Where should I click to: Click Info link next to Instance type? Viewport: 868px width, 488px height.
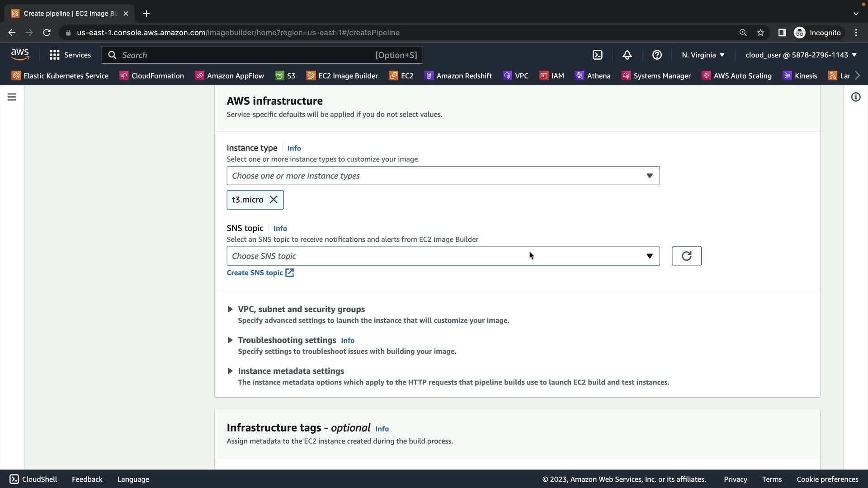tap(294, 148)
